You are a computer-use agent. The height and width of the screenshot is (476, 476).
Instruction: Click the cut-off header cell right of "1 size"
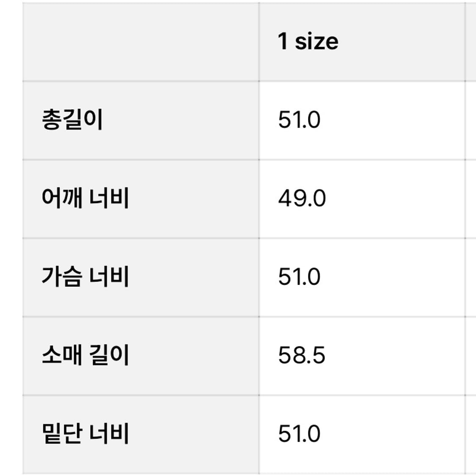[471, 41]
